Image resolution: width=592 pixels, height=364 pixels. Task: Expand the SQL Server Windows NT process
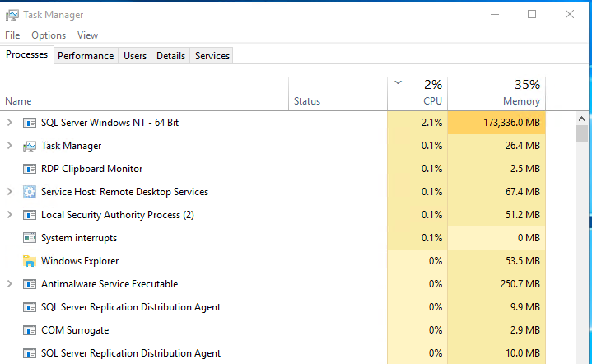pyautogui.click(x=9, y=123)
